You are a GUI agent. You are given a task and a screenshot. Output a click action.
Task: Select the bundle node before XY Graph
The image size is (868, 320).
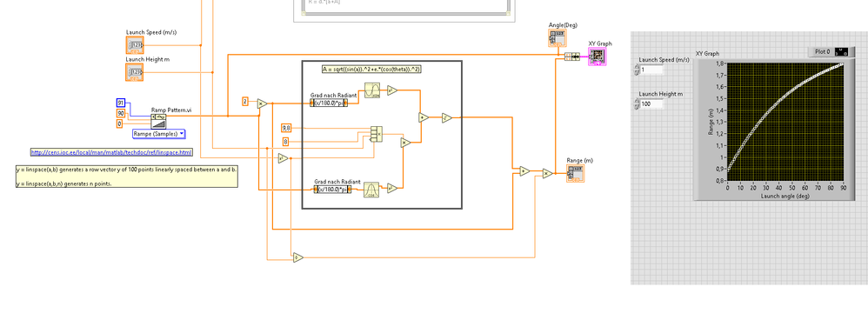pos(571,57)
